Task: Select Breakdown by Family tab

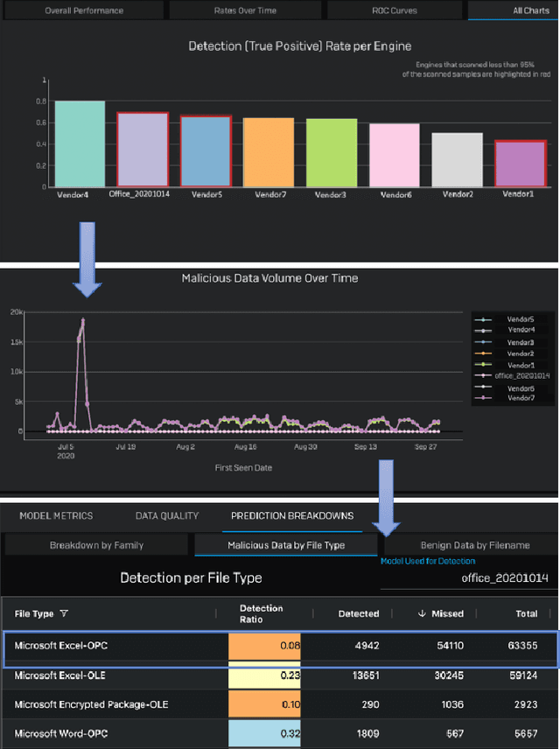Action: (x=96, y=545)
